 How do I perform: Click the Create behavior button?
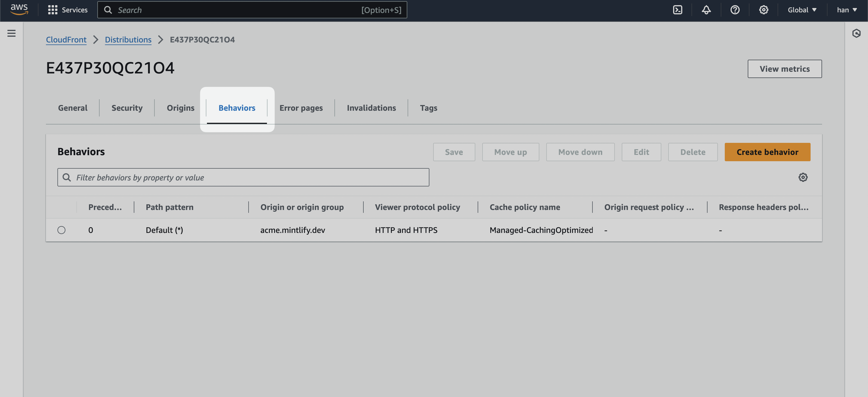[x=767, y=152]
